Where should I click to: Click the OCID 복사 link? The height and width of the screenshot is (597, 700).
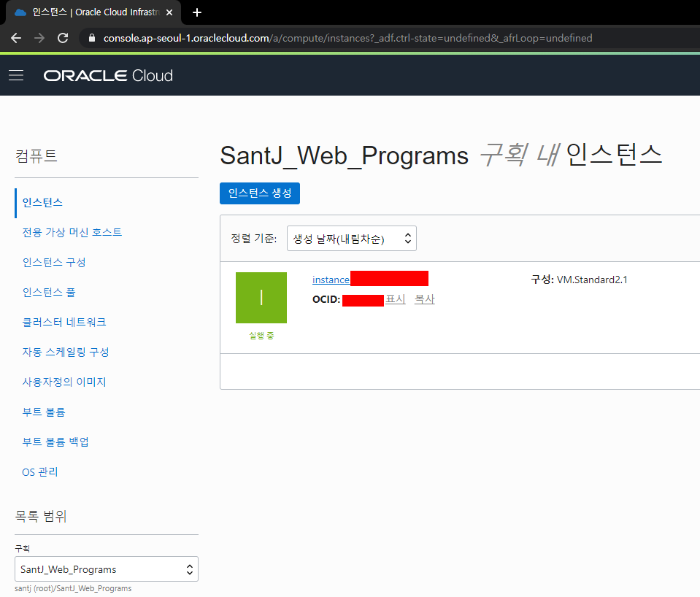(425, 299)
